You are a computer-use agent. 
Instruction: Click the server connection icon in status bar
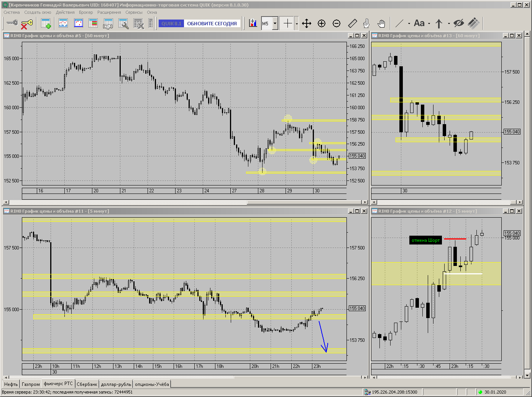click(368, 392)
